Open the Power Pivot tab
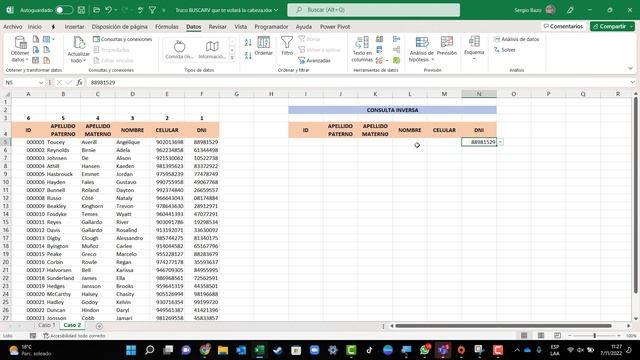640x360 pixels. tap(335, 27)
